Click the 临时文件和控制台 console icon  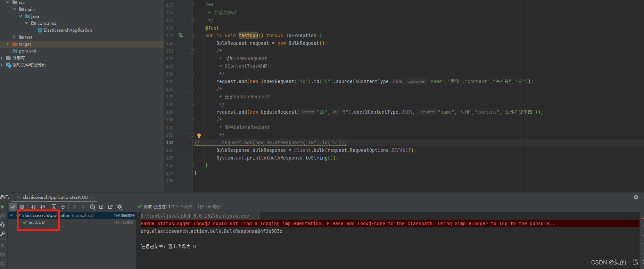click(9, 65)
